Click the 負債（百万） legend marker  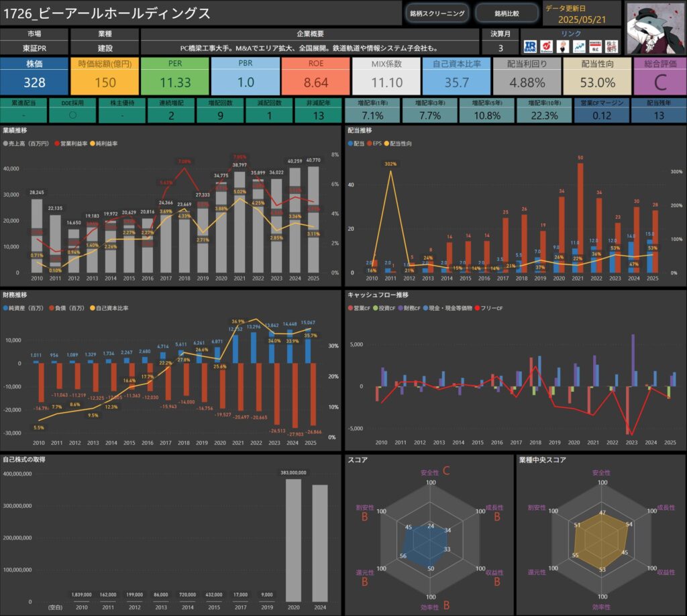tap(52, 309)
